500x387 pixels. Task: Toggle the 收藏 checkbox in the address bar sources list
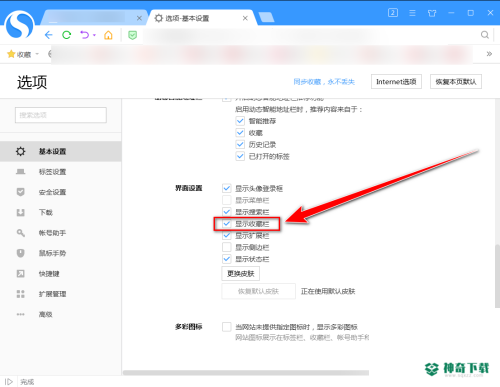point(240,133)
